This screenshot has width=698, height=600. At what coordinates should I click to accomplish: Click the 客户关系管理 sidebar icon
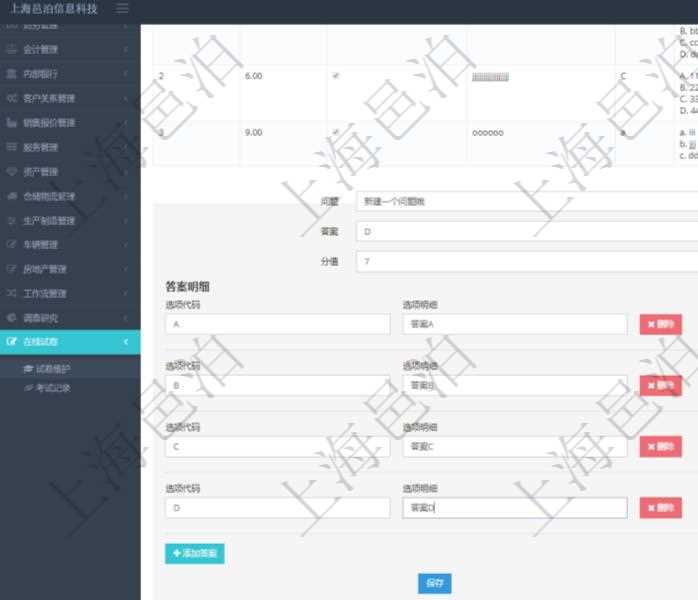click(12, 98)
